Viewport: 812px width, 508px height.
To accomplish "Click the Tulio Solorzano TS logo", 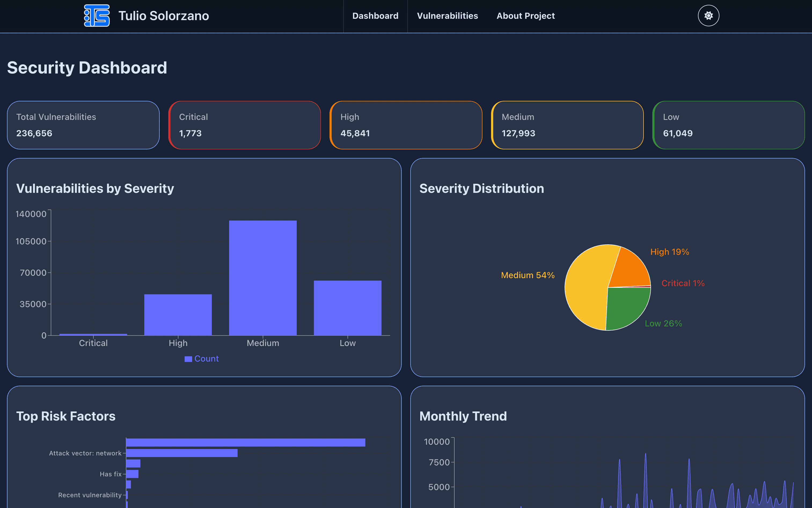I will [96, 16].
